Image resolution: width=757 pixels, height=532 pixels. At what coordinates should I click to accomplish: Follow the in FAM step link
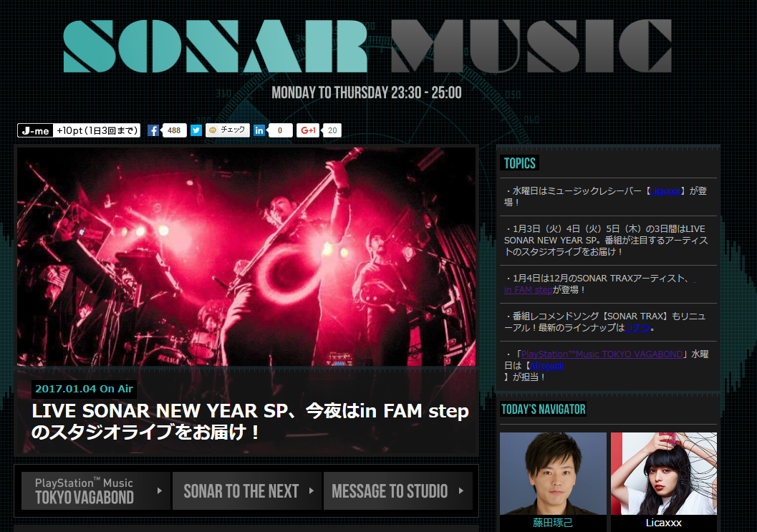click(528, 290)
